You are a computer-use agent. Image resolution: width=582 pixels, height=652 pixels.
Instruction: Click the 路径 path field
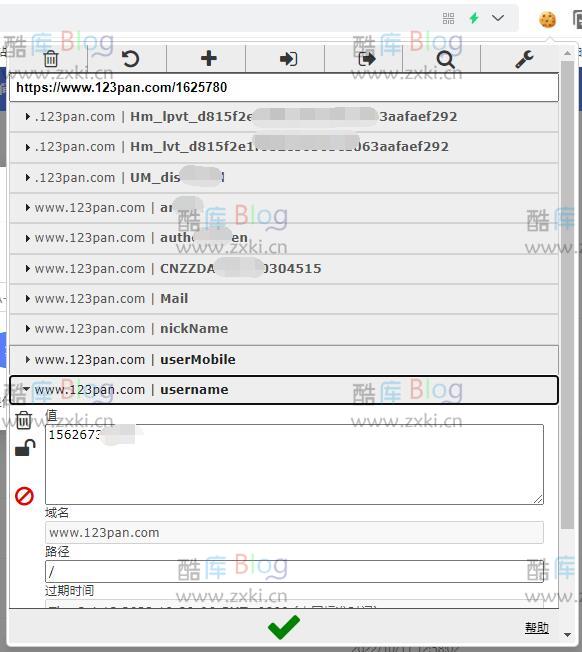click(294, 571)
